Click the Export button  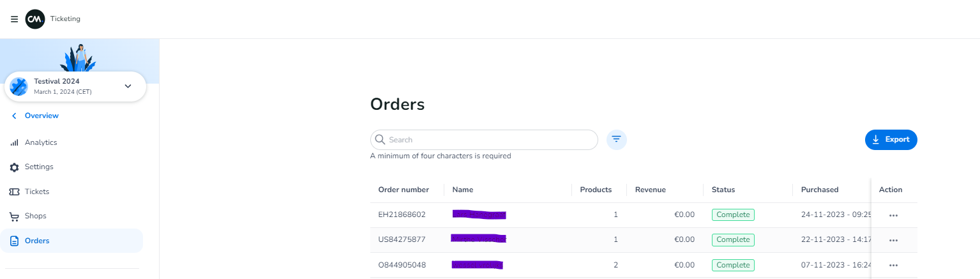(x=891, y=139)
